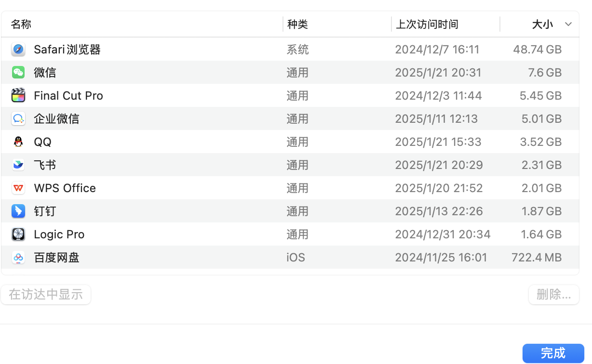Click the 百度网盘 app icon
The height and width of the screenshot is (364, 592).
pyautogui.click(x=18, y=258)
